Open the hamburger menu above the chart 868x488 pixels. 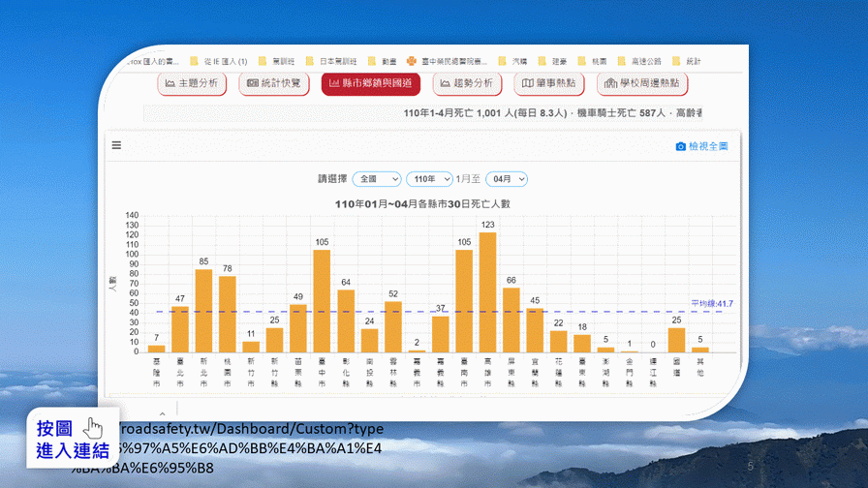[116, 146]
